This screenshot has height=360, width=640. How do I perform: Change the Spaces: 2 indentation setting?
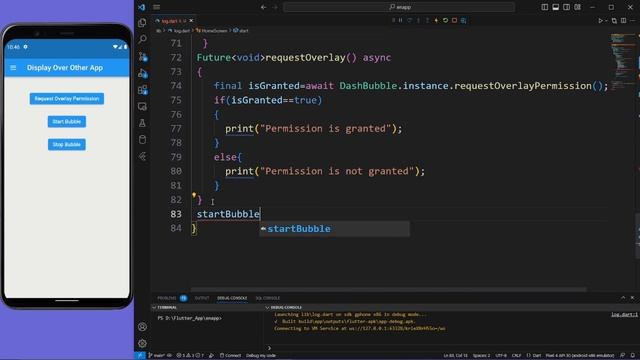pyautogui.click(x=481, y=356)
